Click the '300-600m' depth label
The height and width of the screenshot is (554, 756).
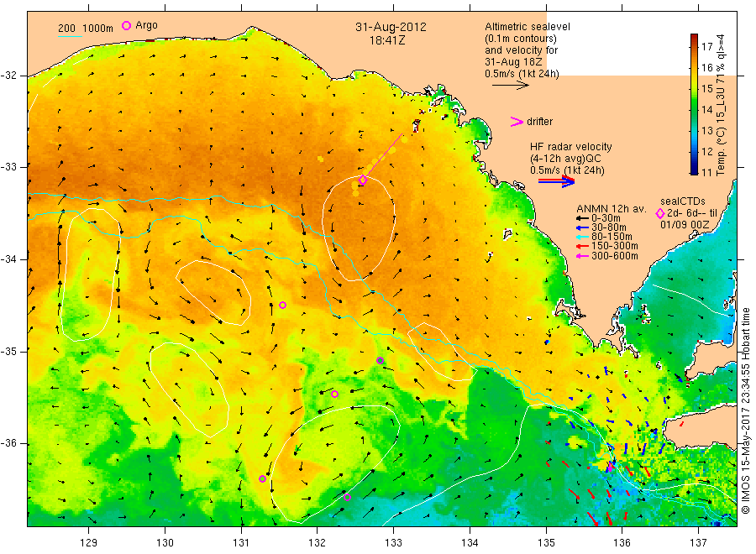[x=615, y=256]
